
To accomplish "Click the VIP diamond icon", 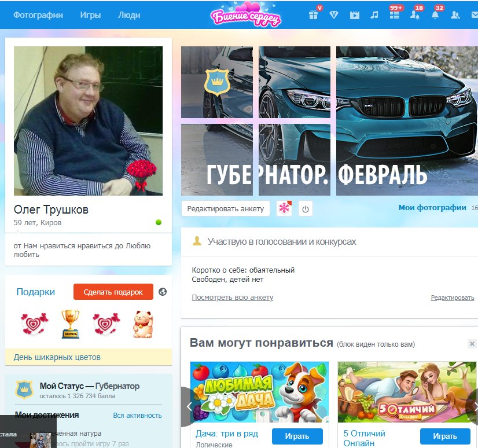I will (334, 15).
